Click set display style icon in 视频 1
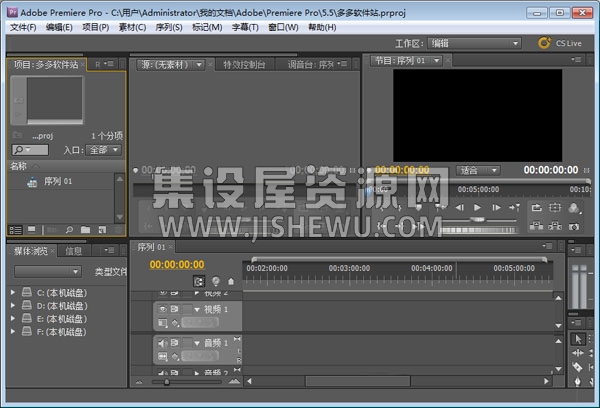 [x=163, y=323]
